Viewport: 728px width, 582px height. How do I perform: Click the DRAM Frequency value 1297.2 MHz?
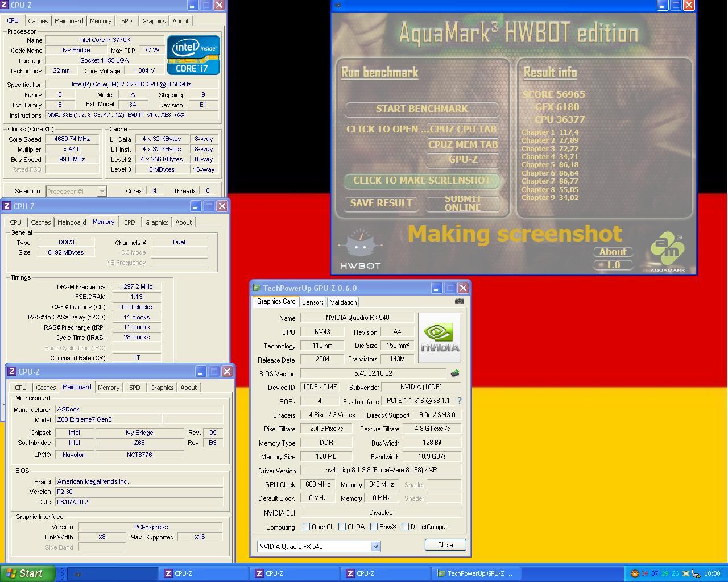point(136,286)
